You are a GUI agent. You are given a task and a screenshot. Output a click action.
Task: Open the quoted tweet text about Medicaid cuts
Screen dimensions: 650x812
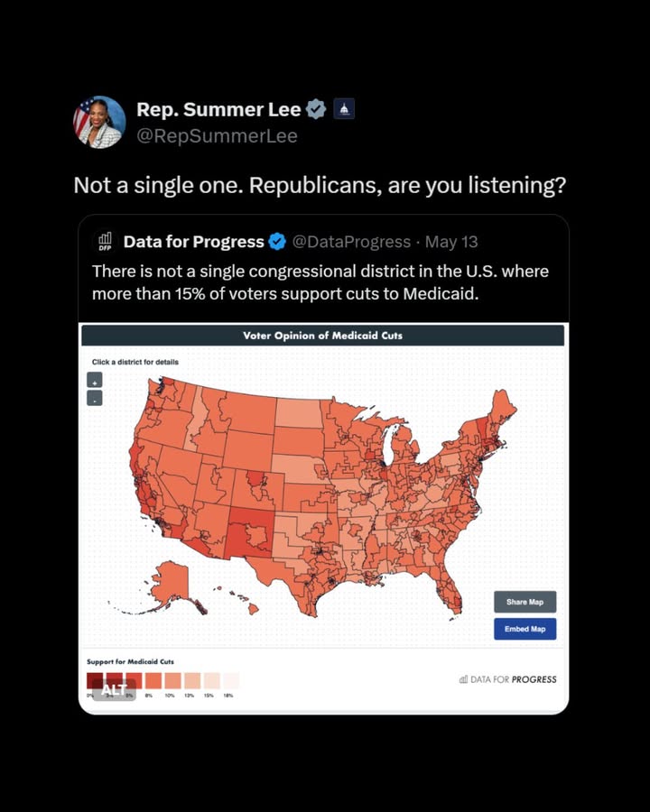(x=320, y=282)
